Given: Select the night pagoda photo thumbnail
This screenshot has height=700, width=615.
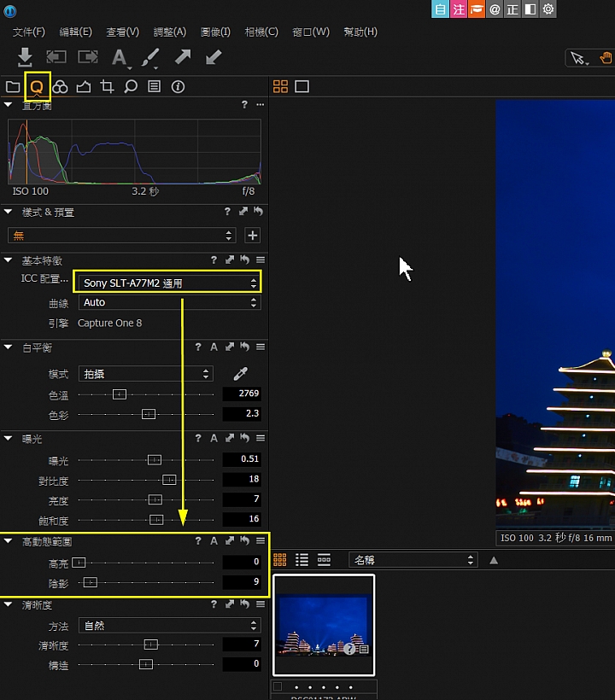Looking at the screenshot, I should (x=324, y=625).
